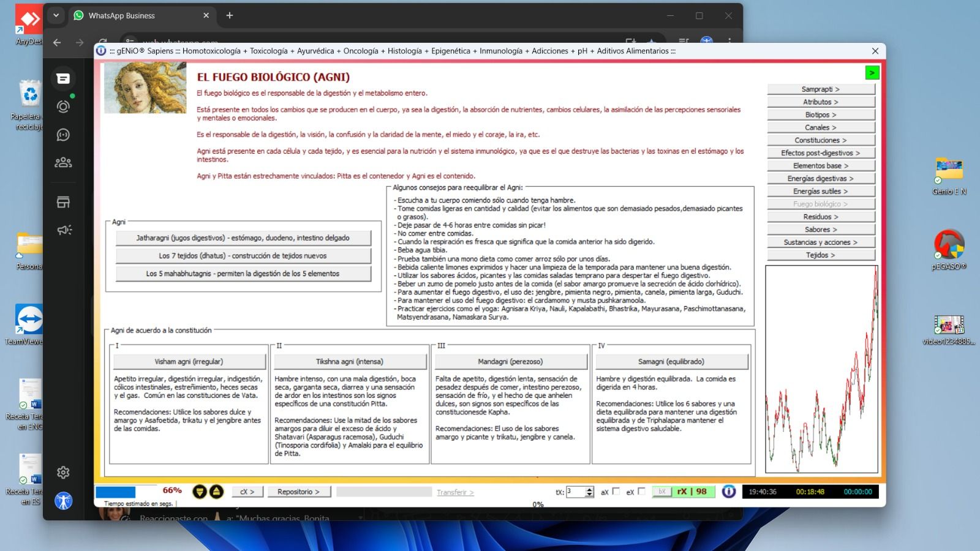Click the bX button in bottom bar
Viewport: 980px width, 551px height.
[x=661, y=492]
